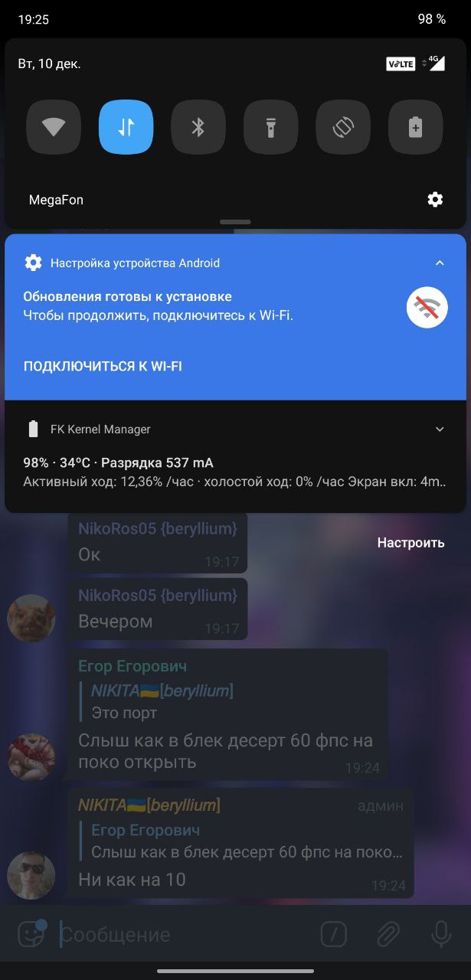Viewport: 471px width, 980px height.
Task: Open the sticker emoji panel icon
Action: pos(31,933)
